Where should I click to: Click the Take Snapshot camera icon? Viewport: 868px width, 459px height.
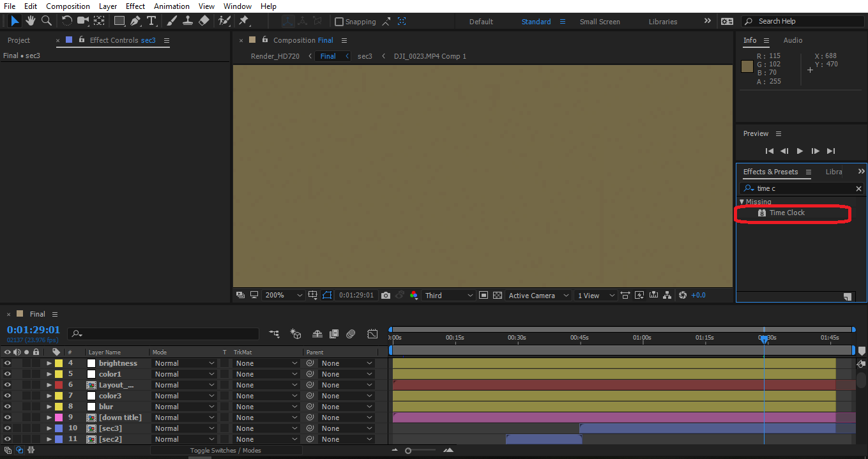pyautogui.click(x=386, y=296)
